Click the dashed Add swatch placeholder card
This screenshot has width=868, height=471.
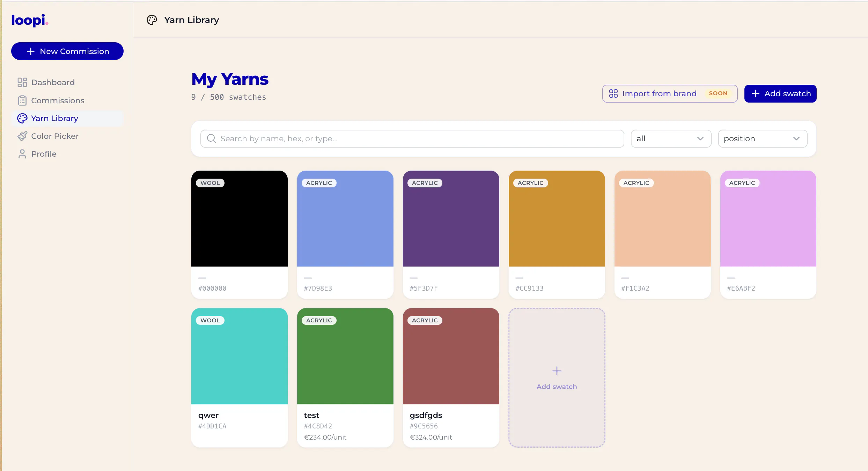(557, 377)
